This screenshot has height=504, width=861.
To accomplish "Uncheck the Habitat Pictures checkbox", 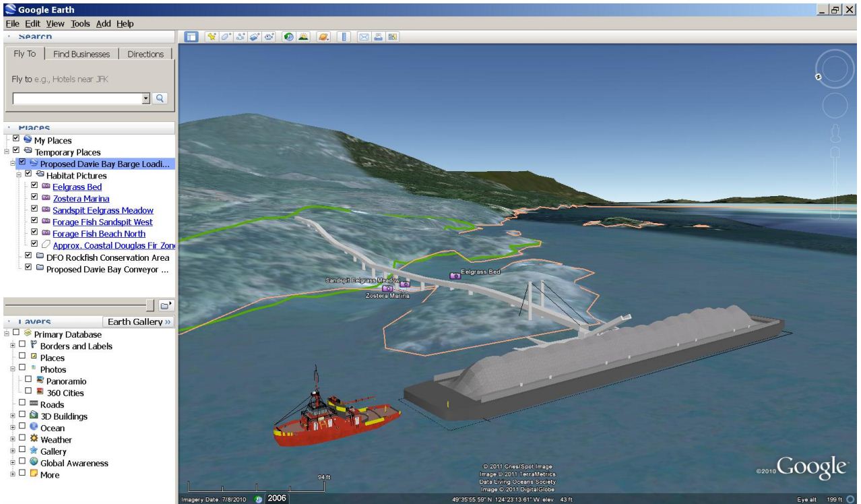I will click(x=28, y=175).
